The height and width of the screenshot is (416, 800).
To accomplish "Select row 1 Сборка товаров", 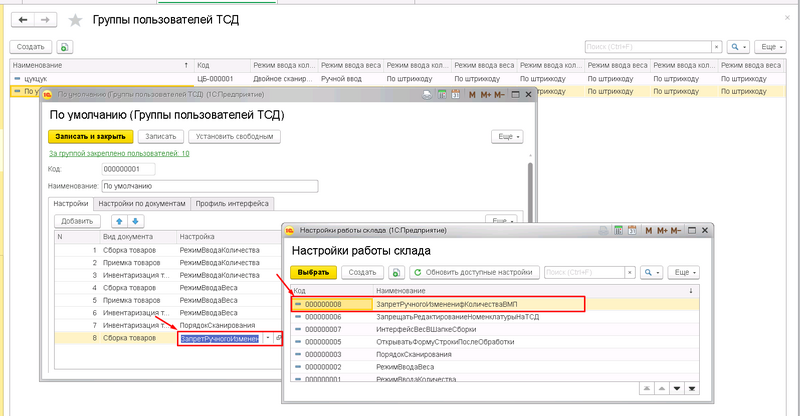I will pos(168,250).
